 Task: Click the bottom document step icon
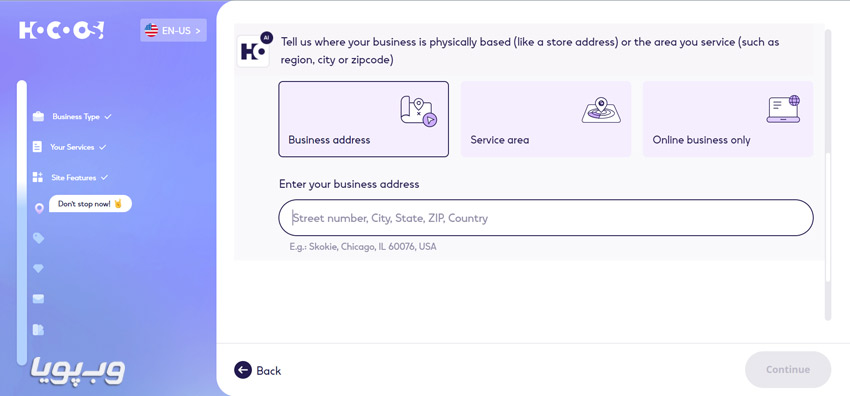pyautogui.click(x=38, y=329)
